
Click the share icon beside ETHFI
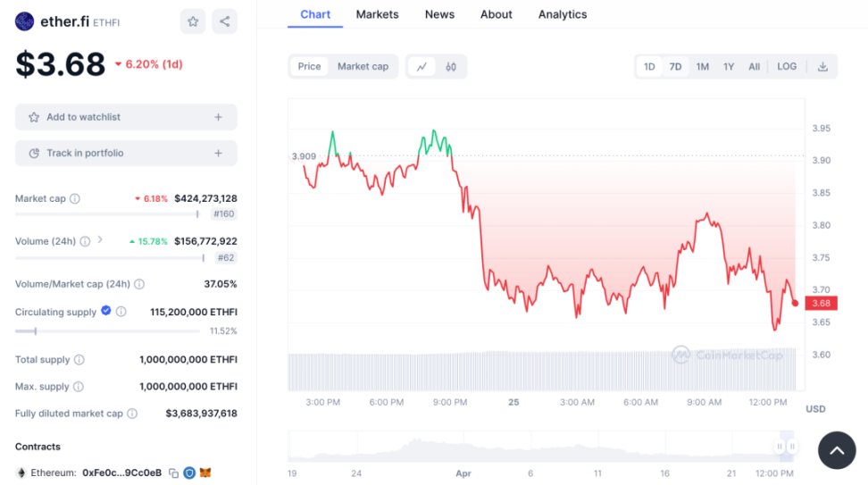[x=224, y=21]
